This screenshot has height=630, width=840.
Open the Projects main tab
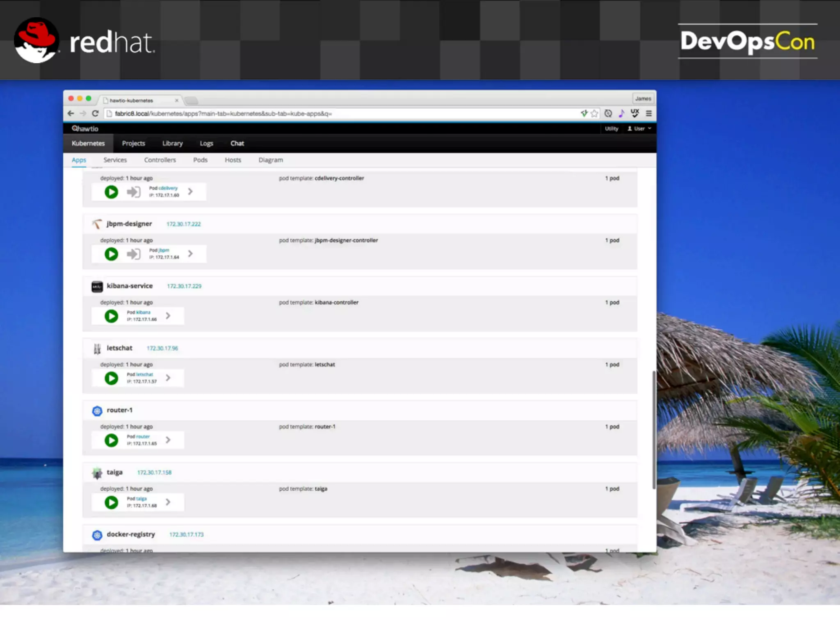point(133,143)
